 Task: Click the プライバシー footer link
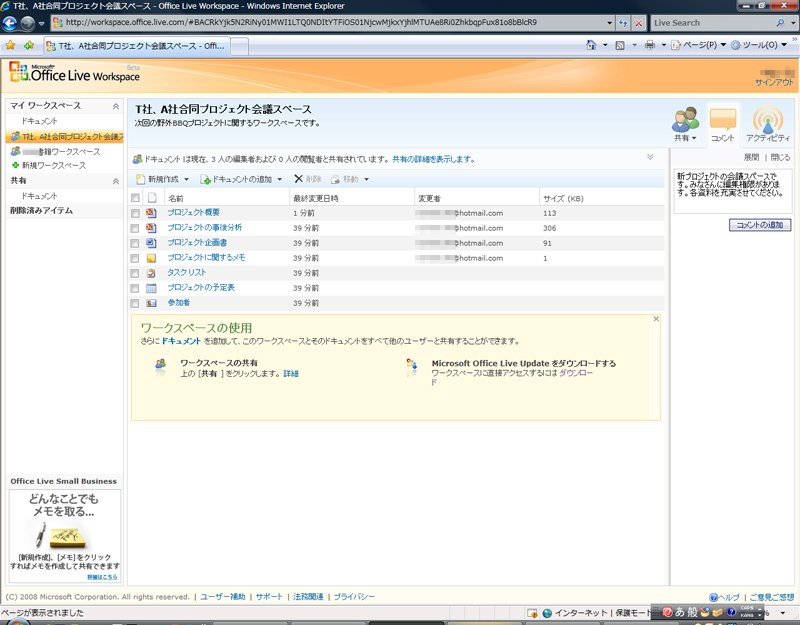click(x=354, y=596)
